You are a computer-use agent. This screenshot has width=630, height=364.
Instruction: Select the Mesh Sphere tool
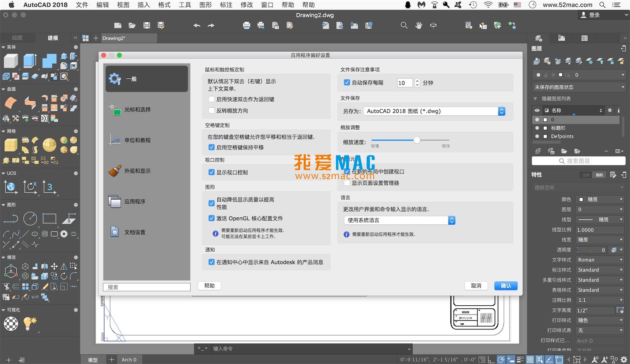(50, 145)
